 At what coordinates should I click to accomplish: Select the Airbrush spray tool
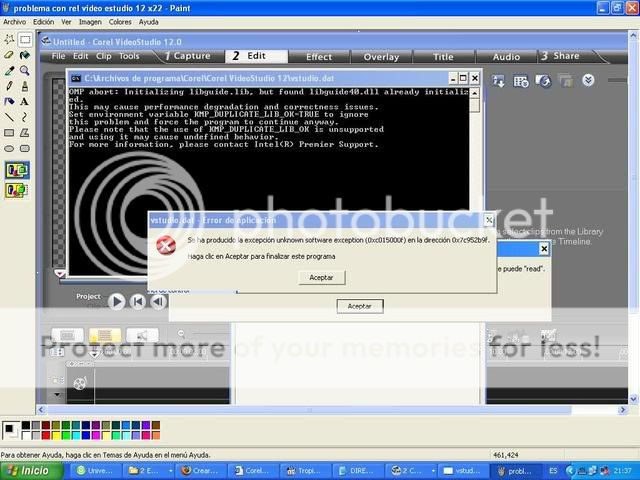(9, 102)
